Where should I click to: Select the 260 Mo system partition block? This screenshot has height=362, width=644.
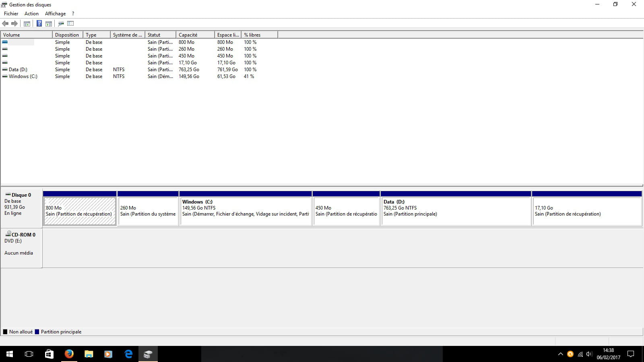click(x=148, y=208)
